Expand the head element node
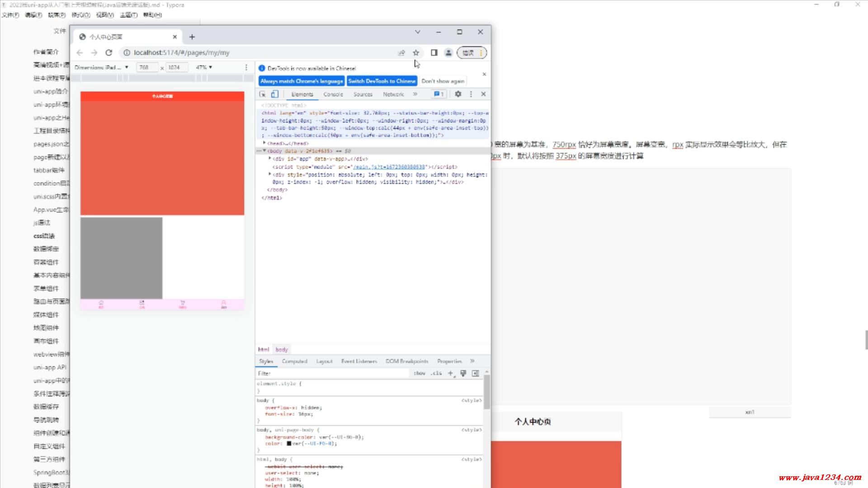 click(264, 143)
